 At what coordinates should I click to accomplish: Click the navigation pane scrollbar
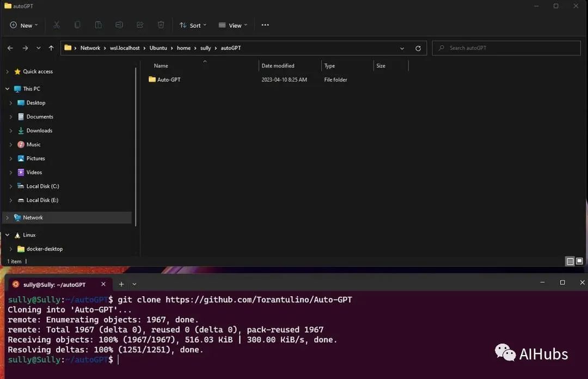click(x=136, y=146)
